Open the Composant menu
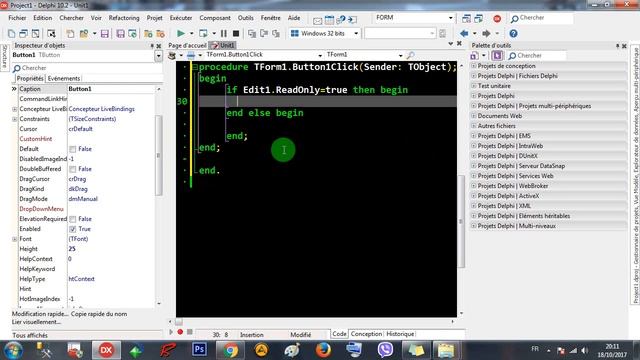 tap(215, 18)
